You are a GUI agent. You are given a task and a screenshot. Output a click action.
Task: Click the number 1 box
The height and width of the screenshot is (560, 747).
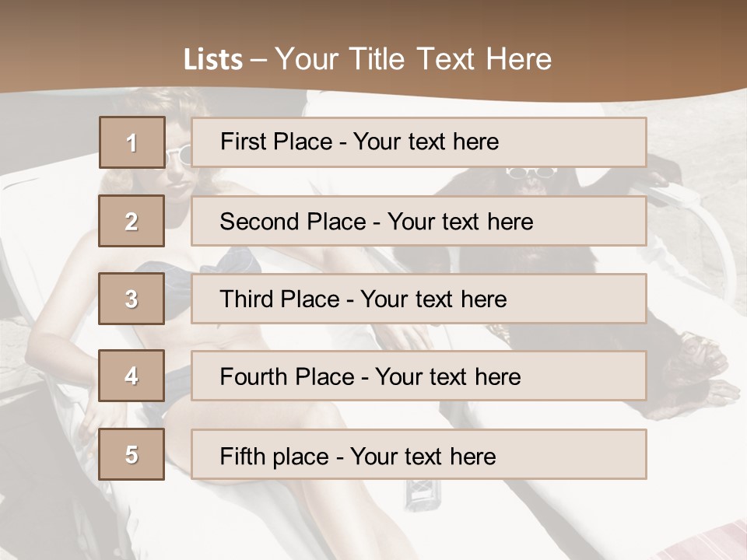tap(132, 142)
